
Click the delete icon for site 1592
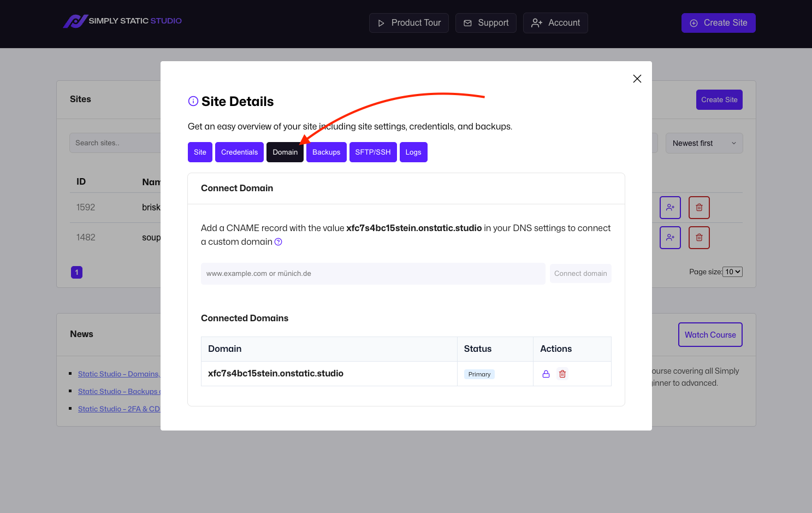click(x=699, y=208)
